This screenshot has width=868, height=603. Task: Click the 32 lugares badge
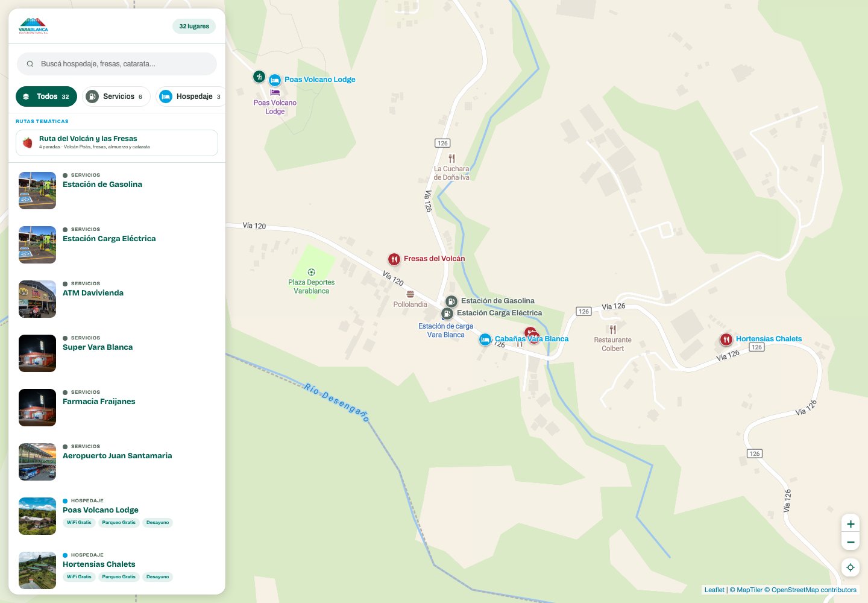click(x=194, y=26)
